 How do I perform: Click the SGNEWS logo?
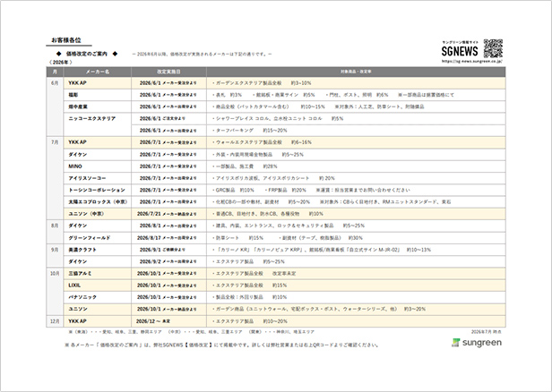click(x=460, y=51)
